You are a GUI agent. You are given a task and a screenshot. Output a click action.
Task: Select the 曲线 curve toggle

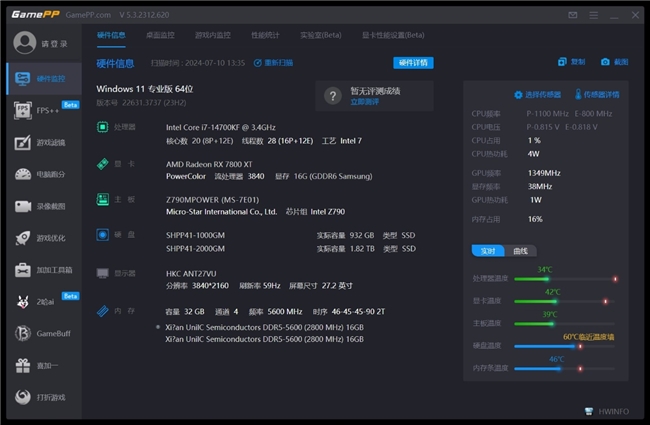pos(521,251)
